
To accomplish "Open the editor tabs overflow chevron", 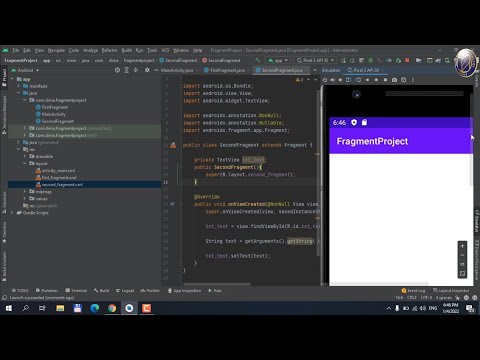I will tap(315, 70).
